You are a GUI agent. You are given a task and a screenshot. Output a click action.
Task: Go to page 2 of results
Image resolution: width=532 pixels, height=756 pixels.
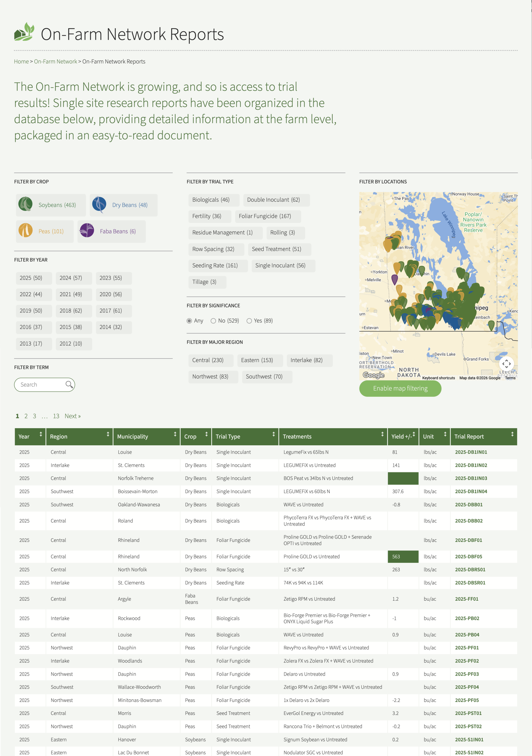26,416
